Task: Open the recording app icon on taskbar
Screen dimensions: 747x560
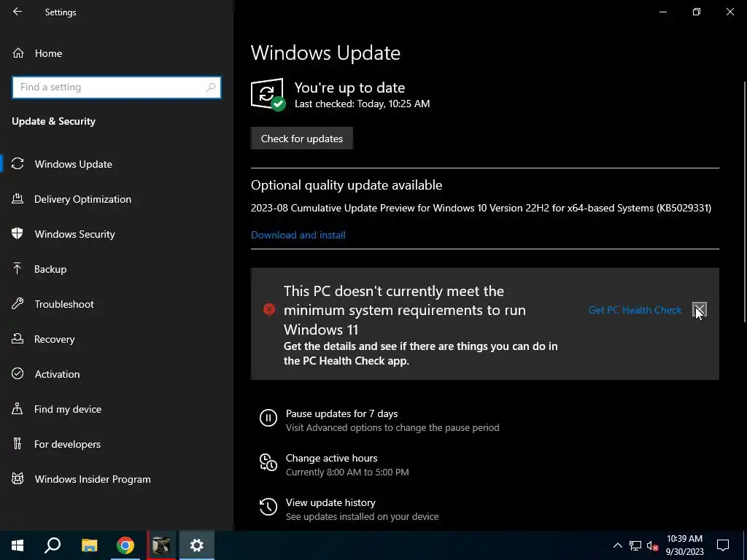Action: [x=161, y=545]
